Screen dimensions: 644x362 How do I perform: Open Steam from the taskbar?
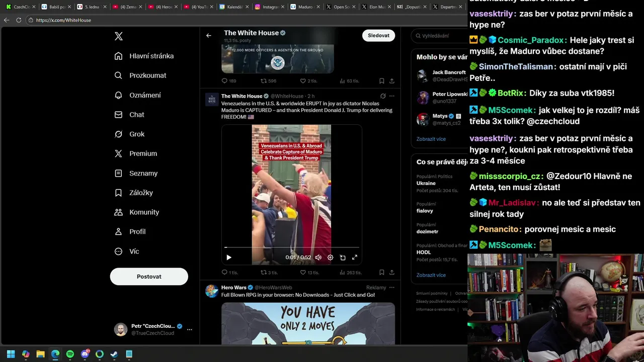pos(114,354)
